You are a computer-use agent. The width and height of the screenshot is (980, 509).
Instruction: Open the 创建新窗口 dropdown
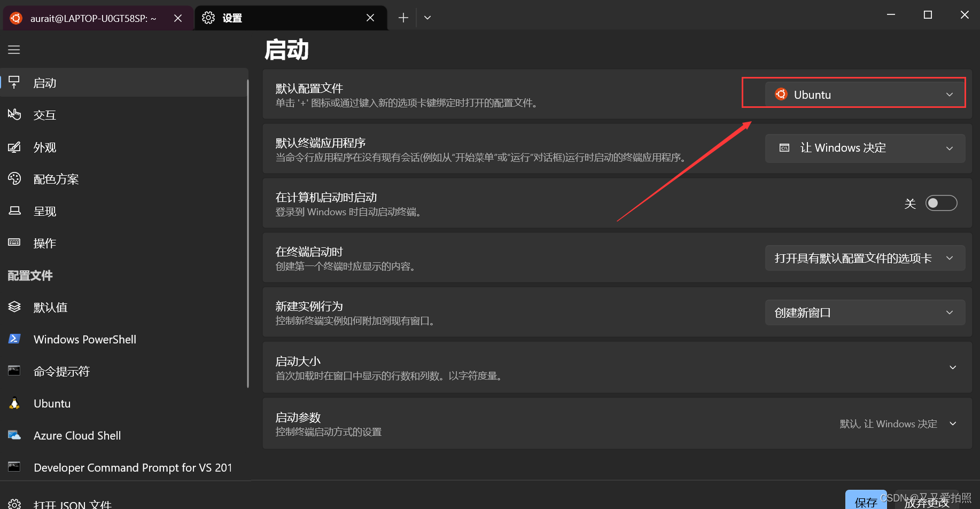[x=865, y=312]
